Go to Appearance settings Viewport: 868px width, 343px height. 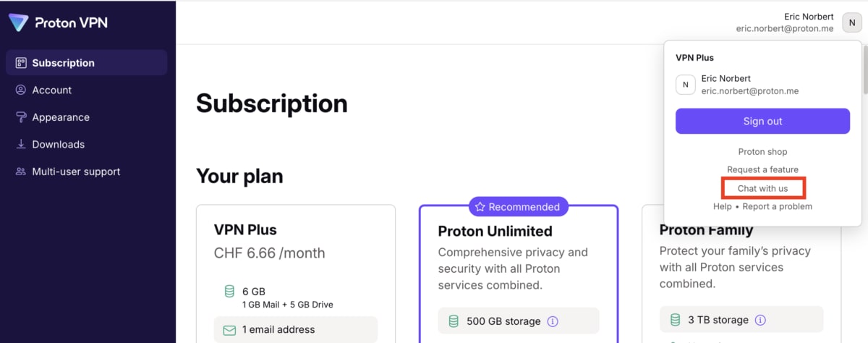pos(61,117)
